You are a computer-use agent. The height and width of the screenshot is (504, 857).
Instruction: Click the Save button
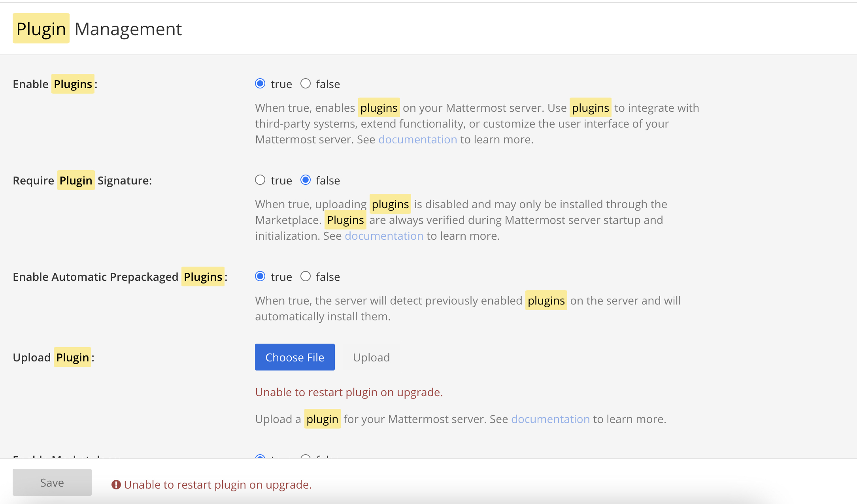tap(52, 482)
